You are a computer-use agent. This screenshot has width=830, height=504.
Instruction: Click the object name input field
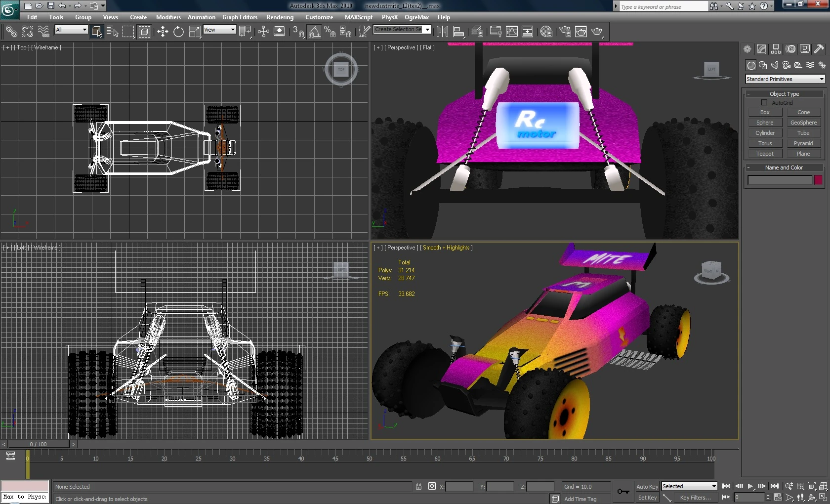click(x=780, y=180)
